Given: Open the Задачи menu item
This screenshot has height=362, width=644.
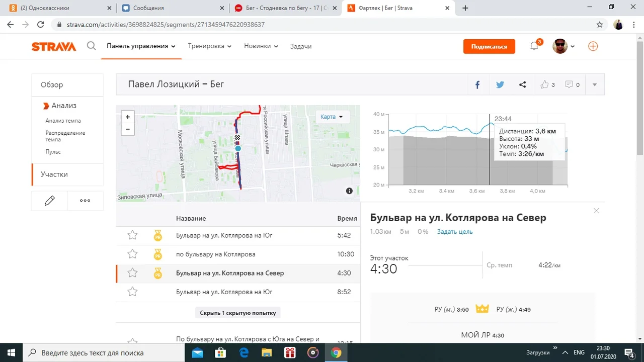Looking at the screenshot, I should (301, 46).
